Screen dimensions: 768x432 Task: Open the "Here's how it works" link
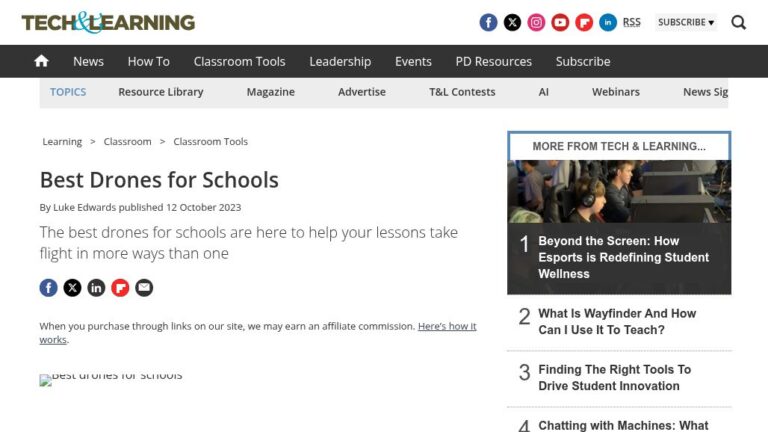click(x=447, y=326)
